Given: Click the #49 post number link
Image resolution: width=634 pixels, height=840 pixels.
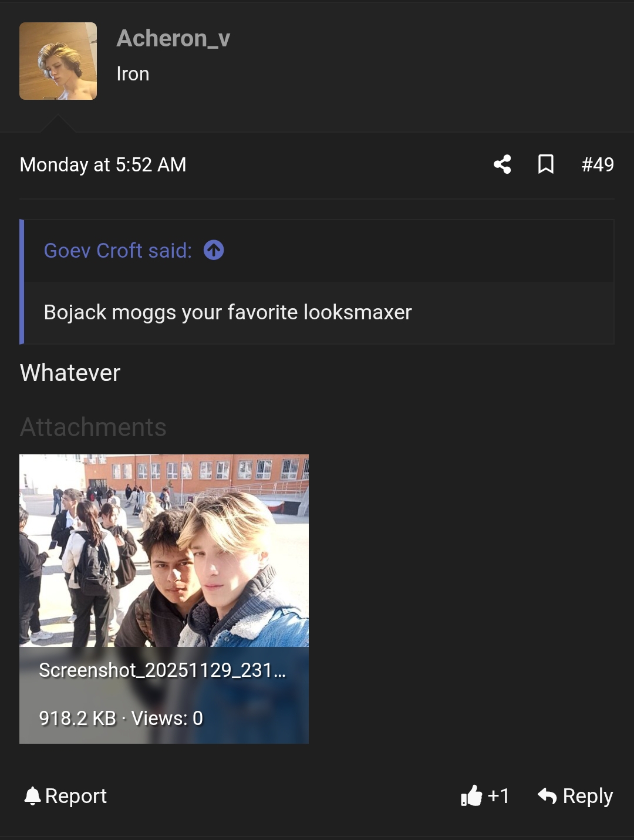Looking at the screenshot, I should tap(597, 165).
